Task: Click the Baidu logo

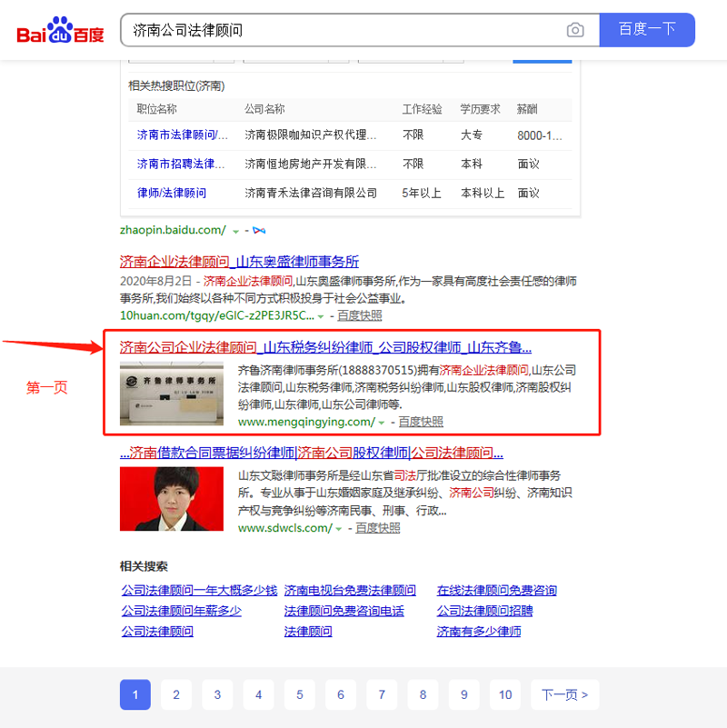Action: pyautogui.click(x=60, y=31)
